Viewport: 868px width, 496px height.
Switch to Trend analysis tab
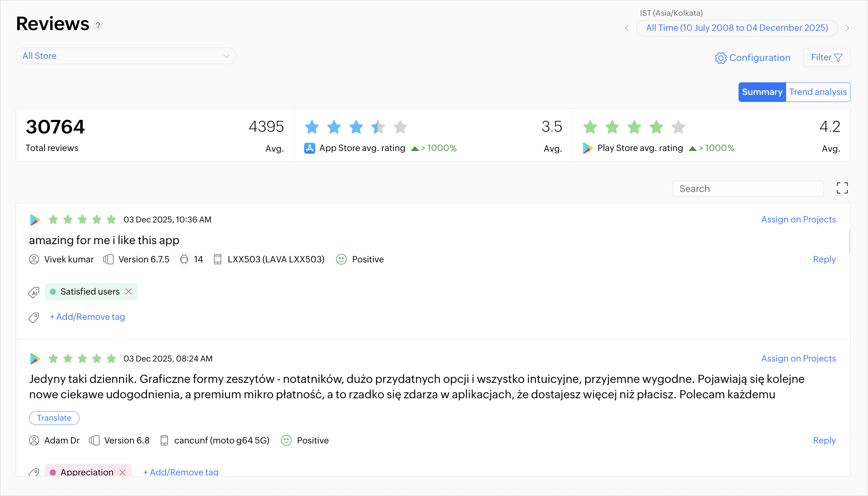pos(818,92)
